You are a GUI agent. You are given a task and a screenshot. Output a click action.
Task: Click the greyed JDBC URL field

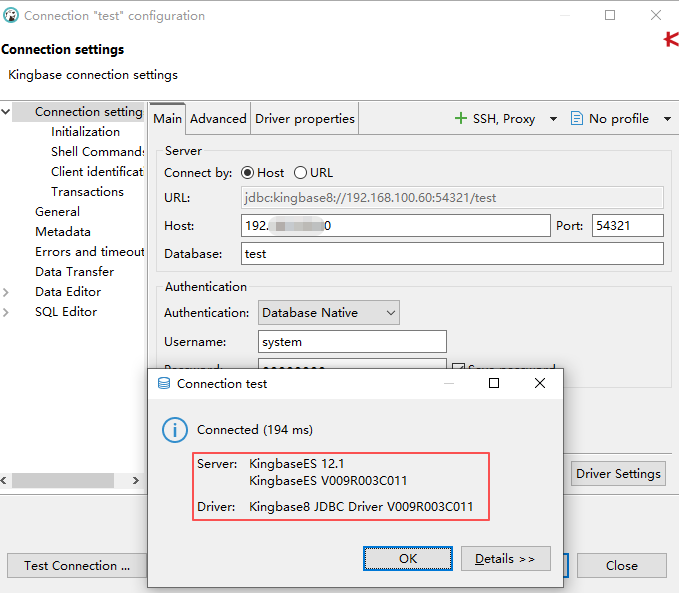[x=452, y=198]
